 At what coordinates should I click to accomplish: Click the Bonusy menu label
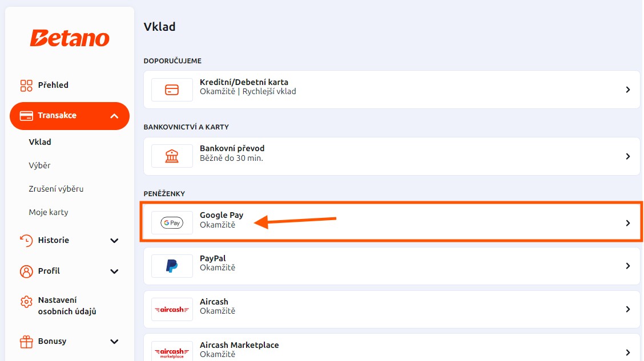(52, 341)
